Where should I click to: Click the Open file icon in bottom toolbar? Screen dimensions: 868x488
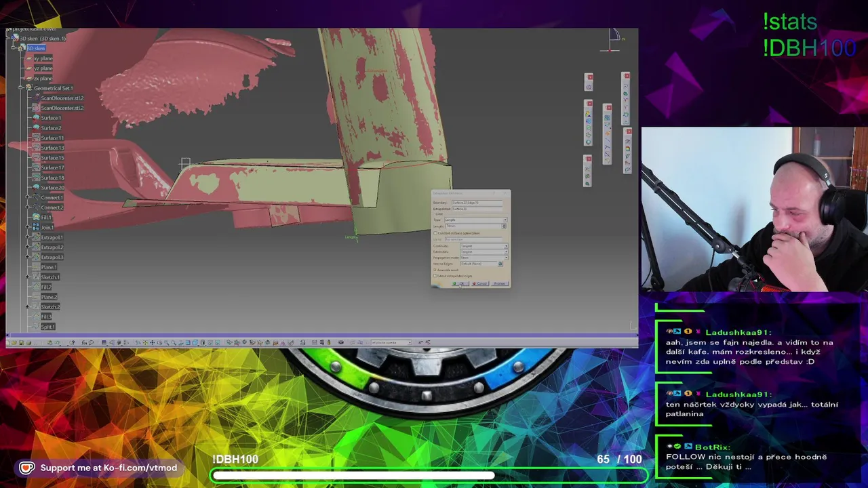(x=14, y=342)
